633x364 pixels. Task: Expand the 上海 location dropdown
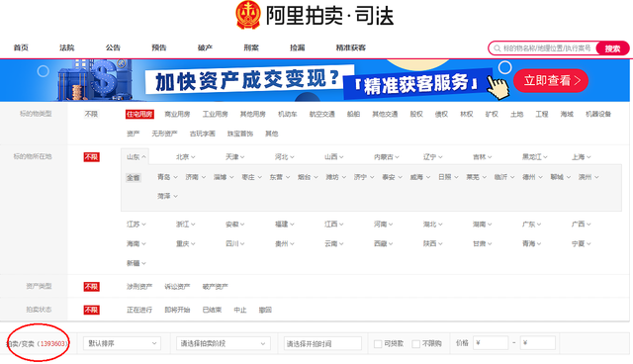point(582,157)
